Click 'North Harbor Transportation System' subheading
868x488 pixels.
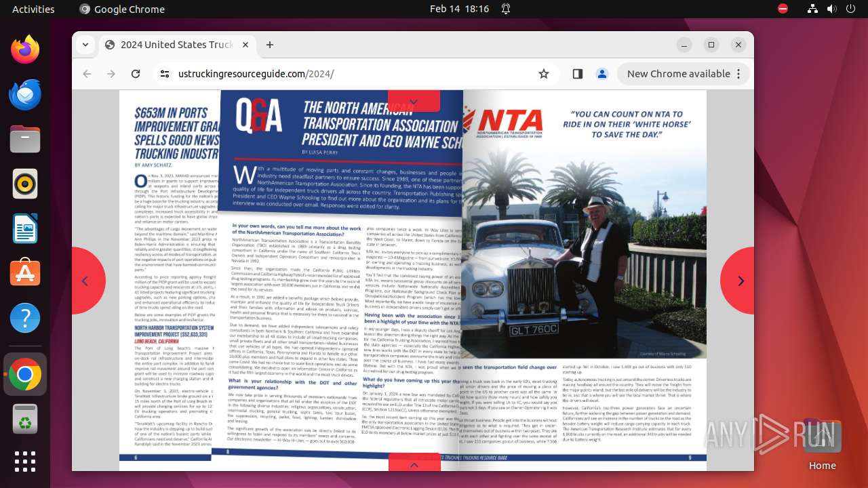pos(174,331)
